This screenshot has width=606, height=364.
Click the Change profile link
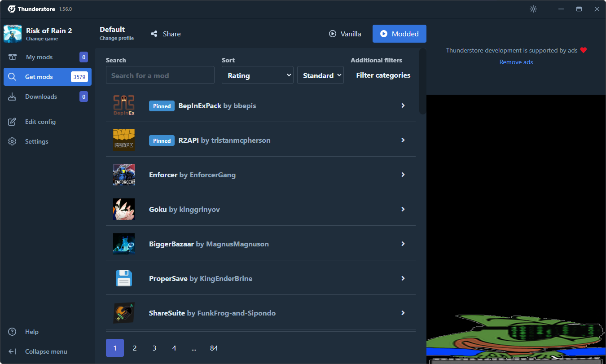[x=117, y=38]
